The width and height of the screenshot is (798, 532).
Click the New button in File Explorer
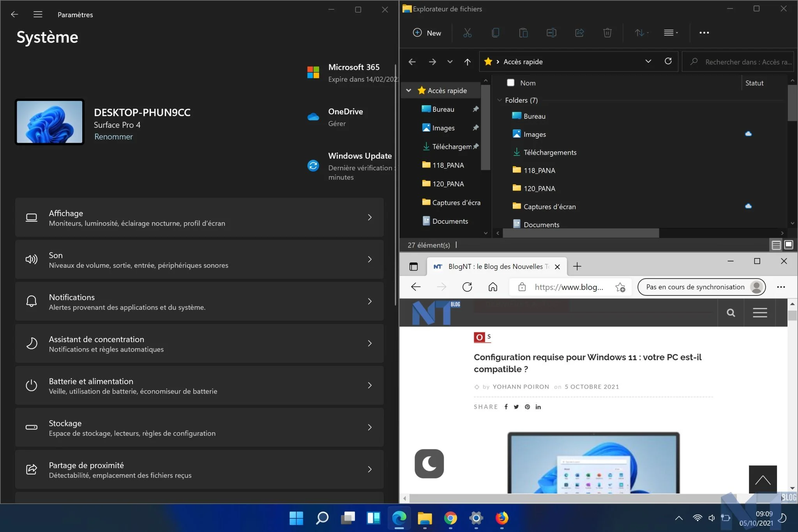click(x=427, y=33)
